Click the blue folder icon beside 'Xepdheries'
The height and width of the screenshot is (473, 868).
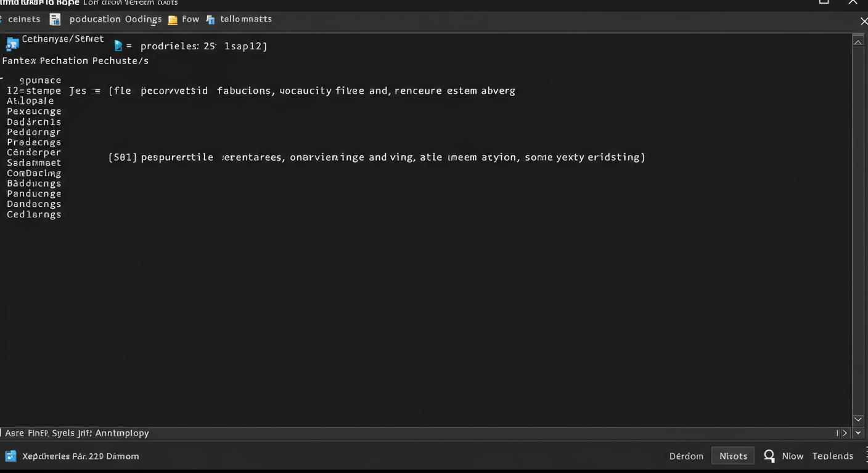10,456
